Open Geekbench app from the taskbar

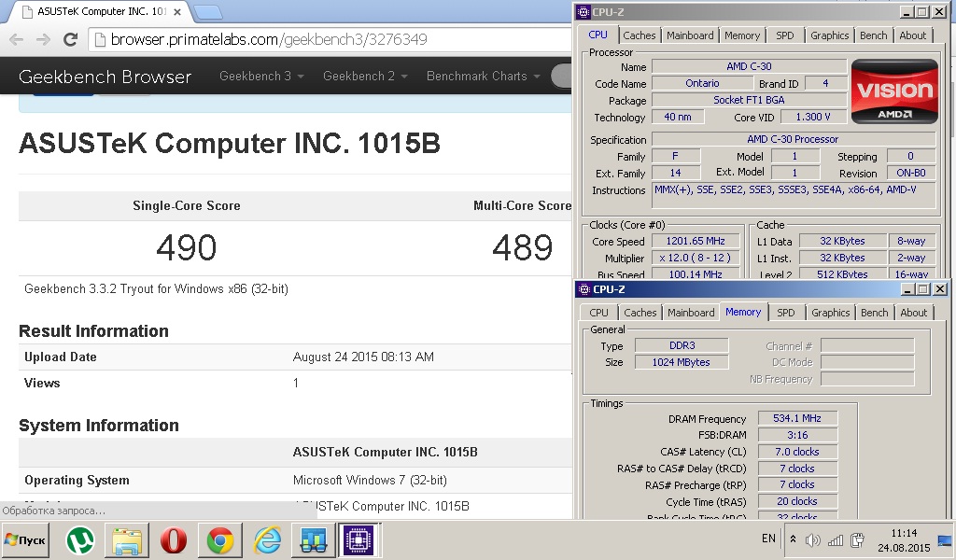point(314,539)
